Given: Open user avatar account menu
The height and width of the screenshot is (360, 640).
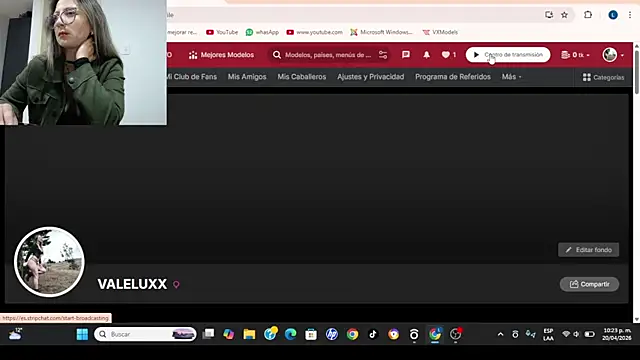Looking at the screenshot, I should point(613,55).
